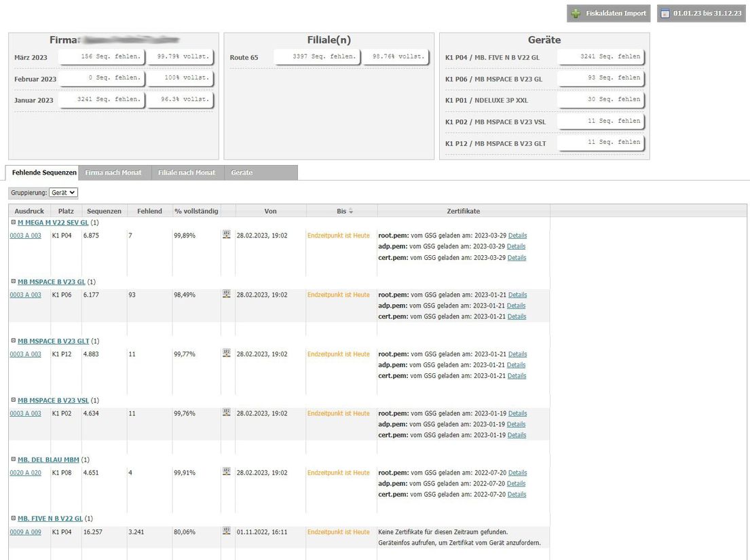This screenshot has width=750, height=560.
Task: Open the 0003 A 003 link for K1 P02
Action: [25, 413]
